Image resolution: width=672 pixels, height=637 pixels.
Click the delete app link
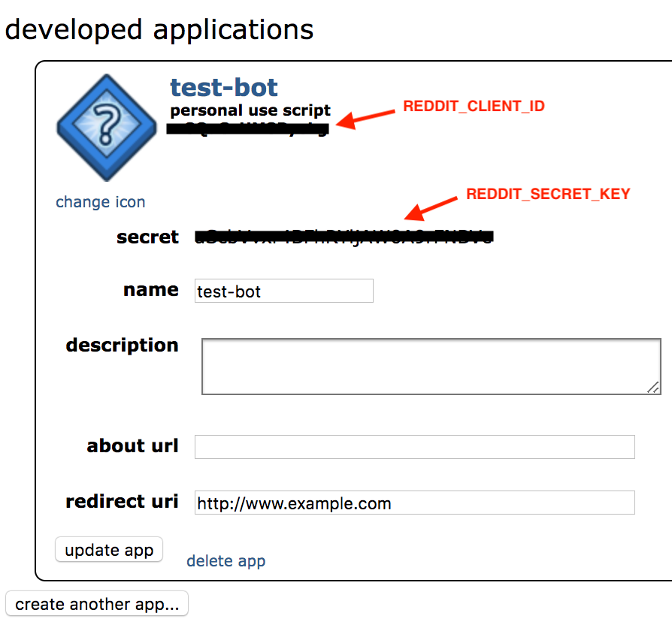[x=226, y=560]
